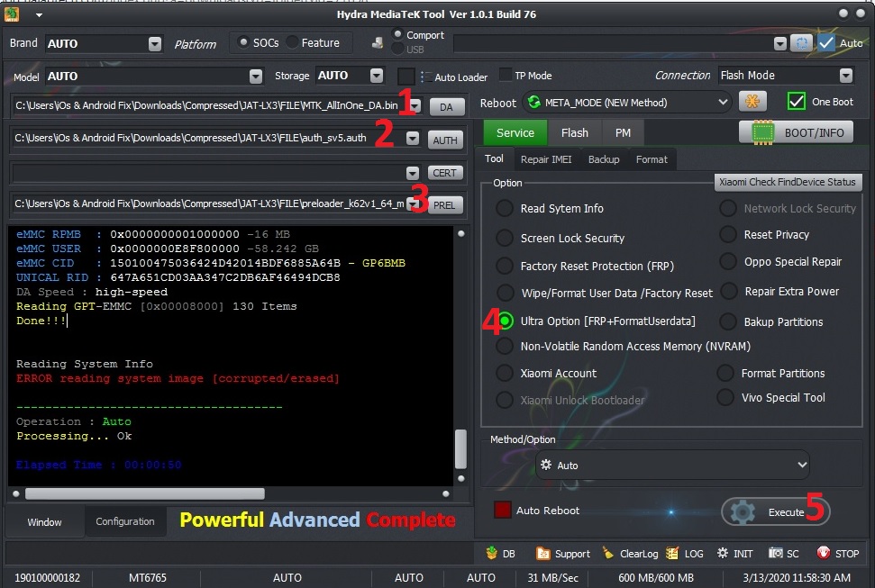Image resolution: width=875 pixels, height=588 pixels.
Task: Toggle the Auto Reboot checkbox
Action: 502,510
